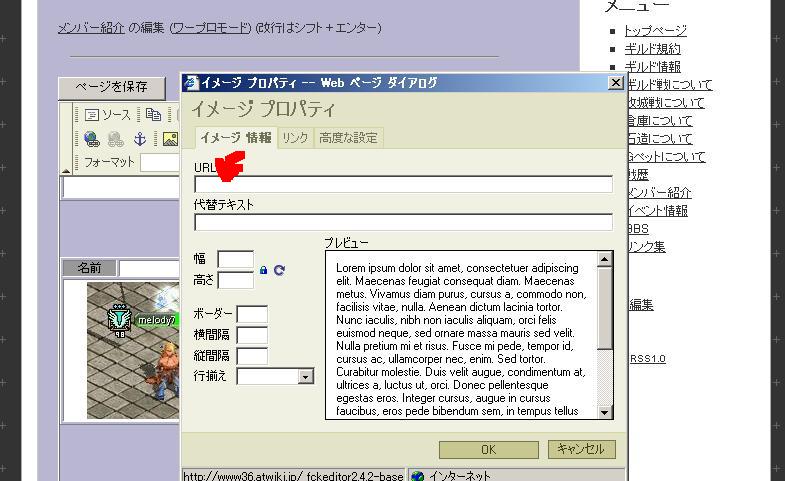Switch to the リンク tab

coord(295,138)
